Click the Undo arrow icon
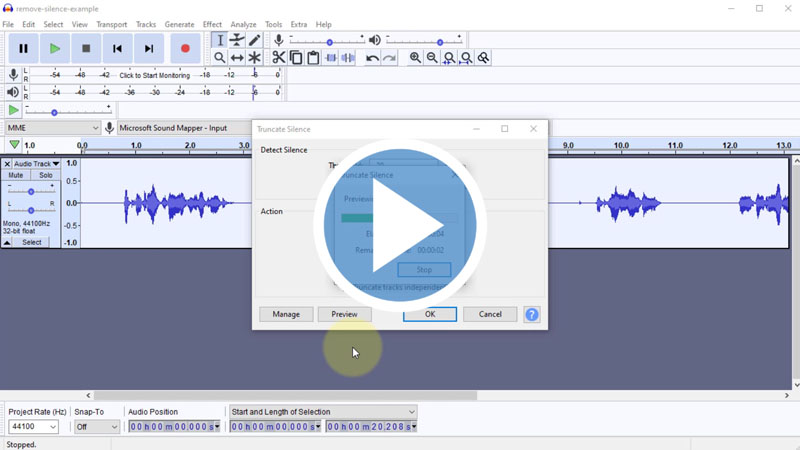The image size is (800, 450). (372, 58)
